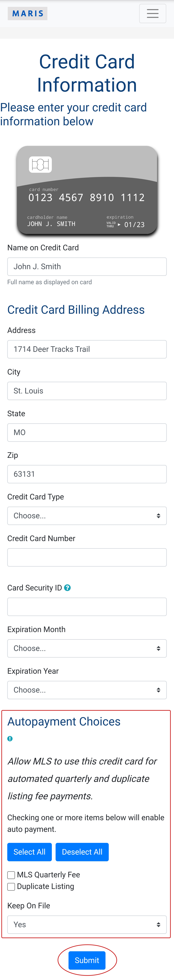The width and height of the screenshot is (174, 980).
Task: Click the MARIS logo
Action: click(x=28, y=14)
